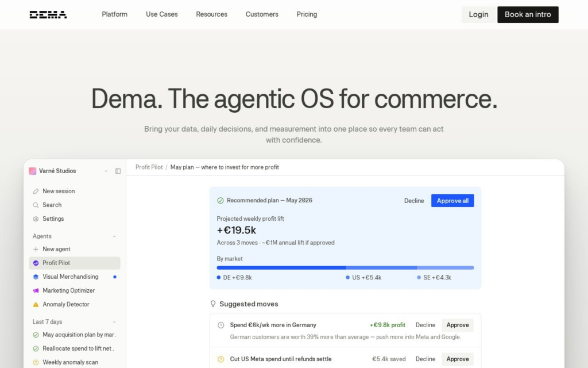The height and width of the screenshot is (368, 588).
Task: Click the Settings gear icon
Action: (36, 219)
